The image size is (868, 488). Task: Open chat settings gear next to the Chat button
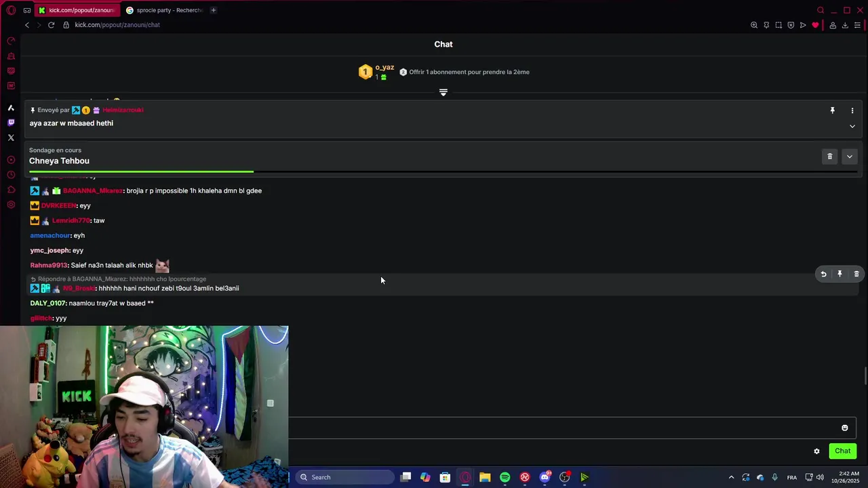[x=816, y=451]
